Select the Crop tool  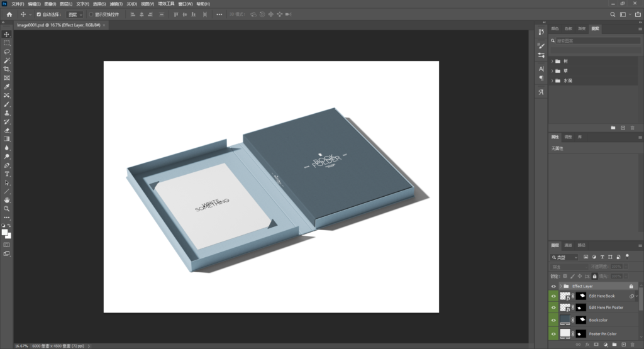pyautogui.click(x=6, y=69)
